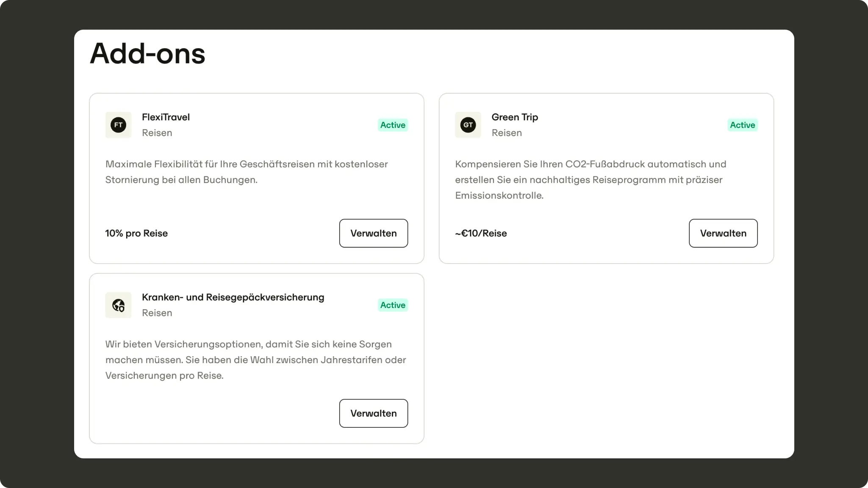Click the Add-ons page heading
This screenshot has width=868, height=488.
147,53
